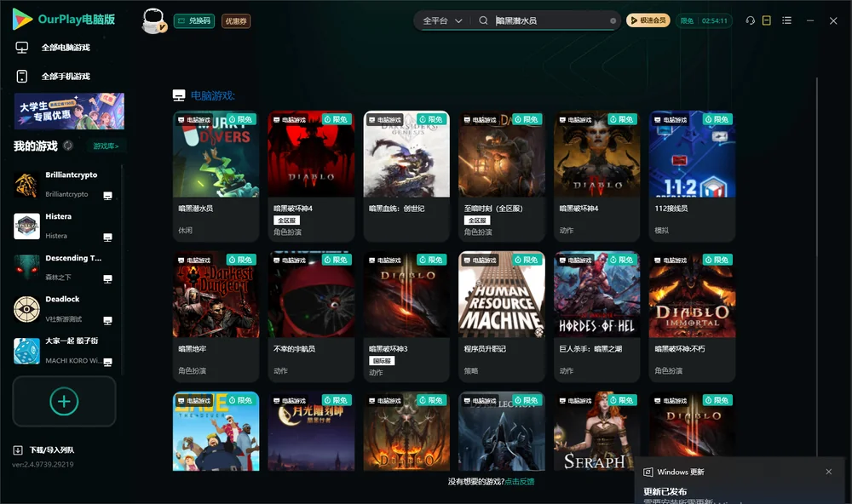Open the 暗黑血统：创世纪 game card
852x504 pixels.
406,176
